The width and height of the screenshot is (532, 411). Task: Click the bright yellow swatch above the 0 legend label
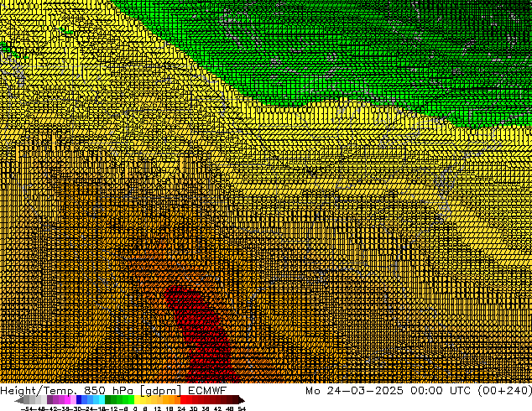tap(137, 400)
